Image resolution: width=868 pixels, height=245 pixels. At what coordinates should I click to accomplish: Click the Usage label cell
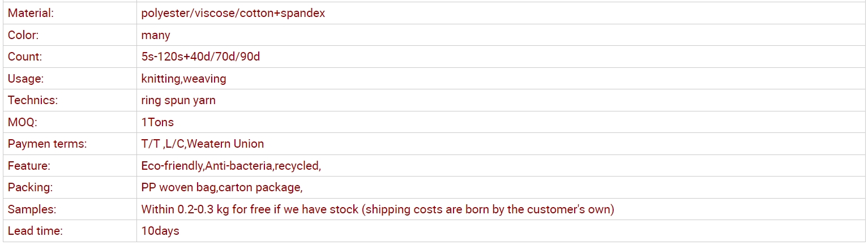pyautogui.click(x=70, y=79)
